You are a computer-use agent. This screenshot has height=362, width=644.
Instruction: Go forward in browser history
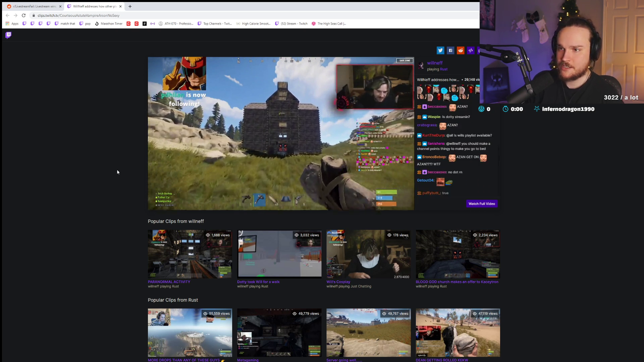pyautogui.click(x=15, y=15)
